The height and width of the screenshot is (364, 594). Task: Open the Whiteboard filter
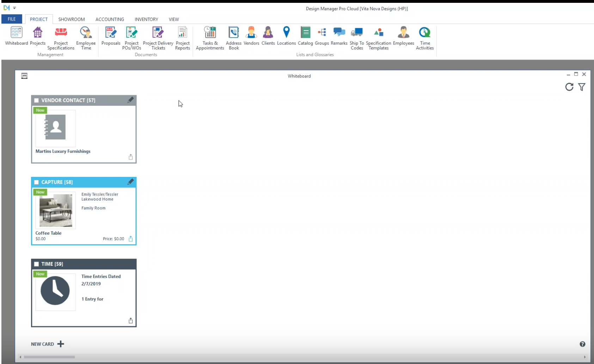tap(582, 87)
